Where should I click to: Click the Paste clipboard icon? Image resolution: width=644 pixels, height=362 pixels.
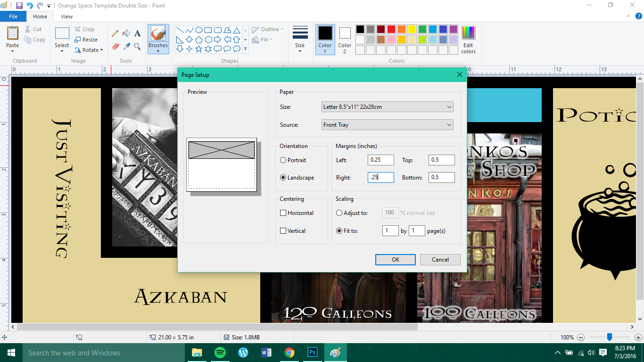coord(13,33)
